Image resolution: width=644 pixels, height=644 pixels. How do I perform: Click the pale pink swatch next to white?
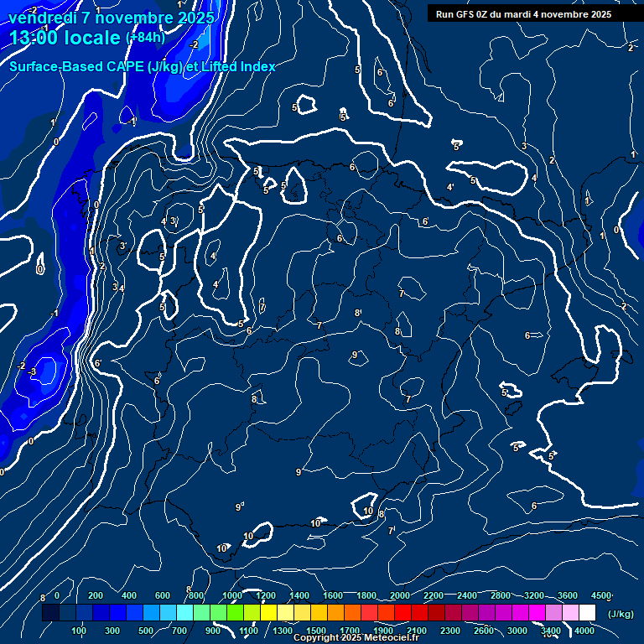point(570,612)
